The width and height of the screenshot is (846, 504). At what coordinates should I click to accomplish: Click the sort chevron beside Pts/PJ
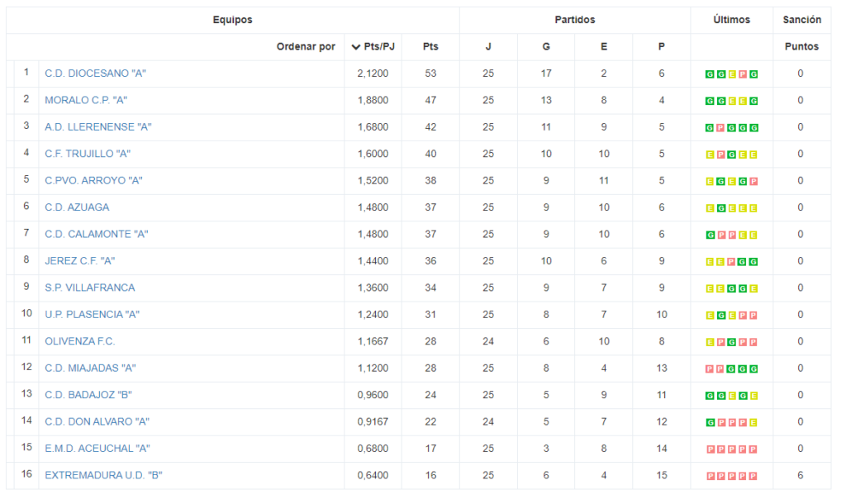pos(355,47)
